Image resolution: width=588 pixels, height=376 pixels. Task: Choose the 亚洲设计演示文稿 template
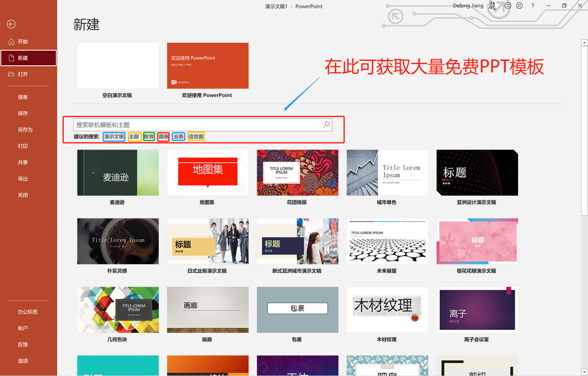477,173
